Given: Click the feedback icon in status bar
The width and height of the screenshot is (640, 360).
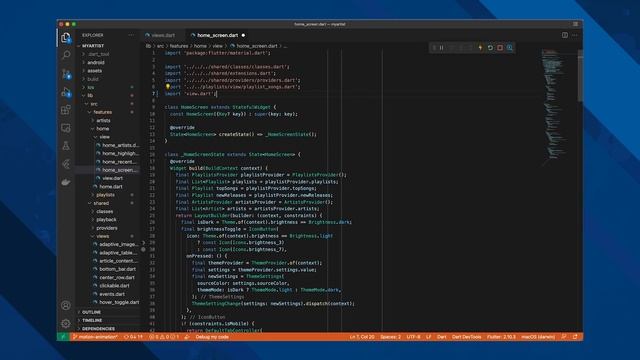Looking at the screenshot, I should (564, 337).
